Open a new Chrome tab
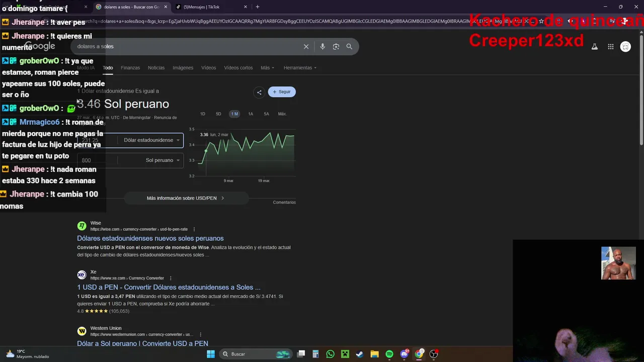Screen dimensions: 644x362 (258, 7)
